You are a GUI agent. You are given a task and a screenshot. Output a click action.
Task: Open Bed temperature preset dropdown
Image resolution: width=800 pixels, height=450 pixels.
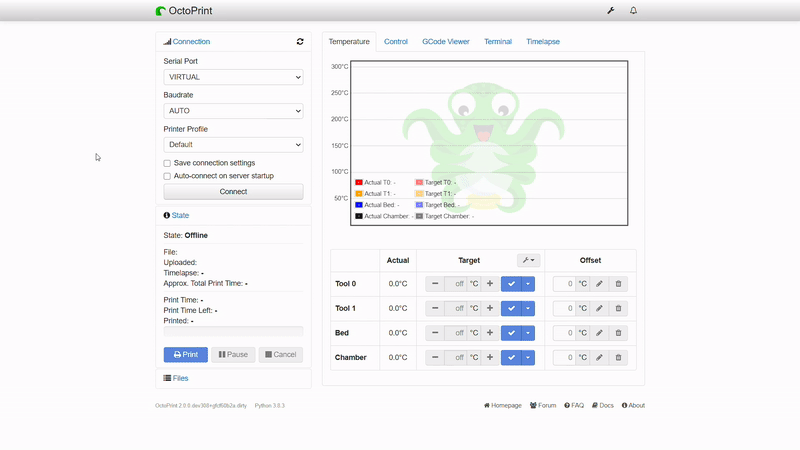point(528,333)
